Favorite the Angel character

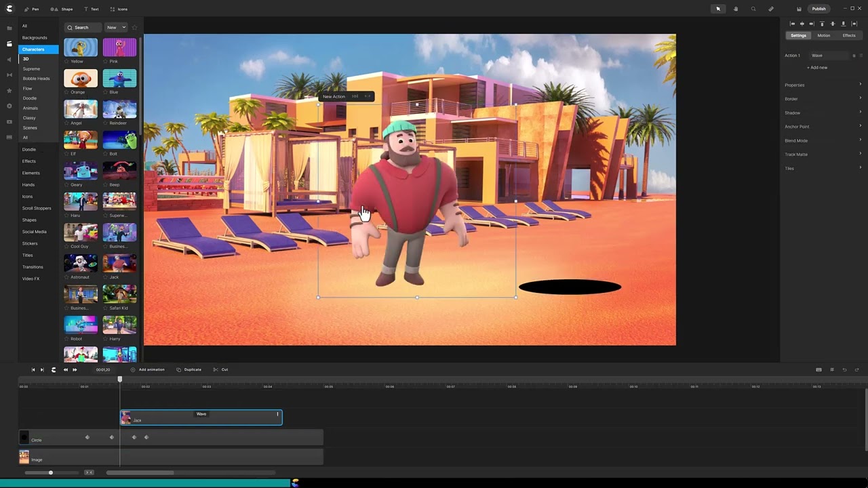[x=67, y=123]
